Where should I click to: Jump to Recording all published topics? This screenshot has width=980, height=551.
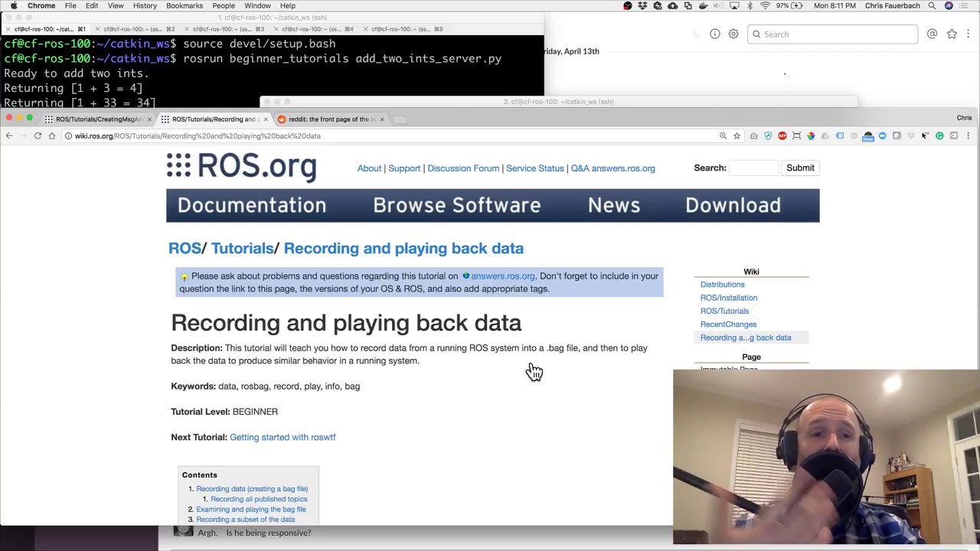click(259, 499)
